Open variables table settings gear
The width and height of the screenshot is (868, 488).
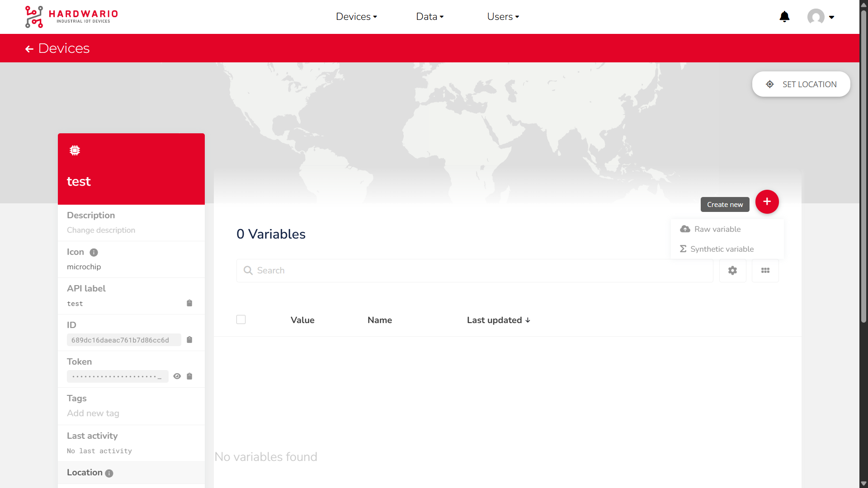tap(732, 271)
